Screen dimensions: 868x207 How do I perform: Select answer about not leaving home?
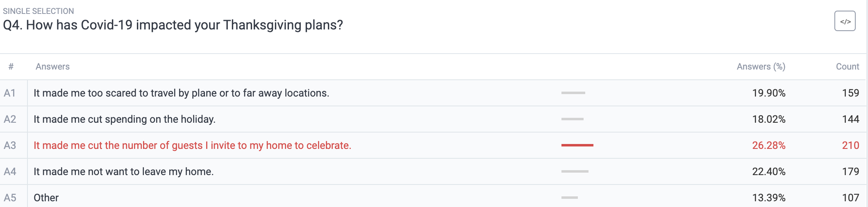point(124,172)
